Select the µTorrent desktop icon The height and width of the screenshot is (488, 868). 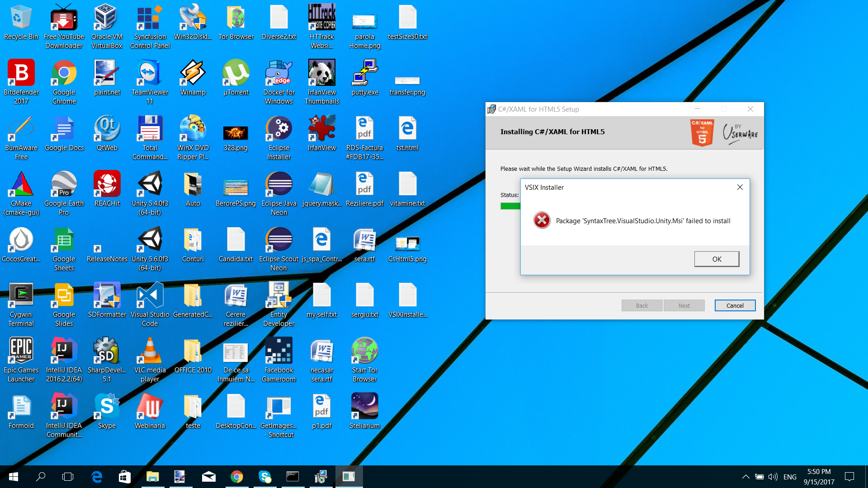(x=236, y=78)
